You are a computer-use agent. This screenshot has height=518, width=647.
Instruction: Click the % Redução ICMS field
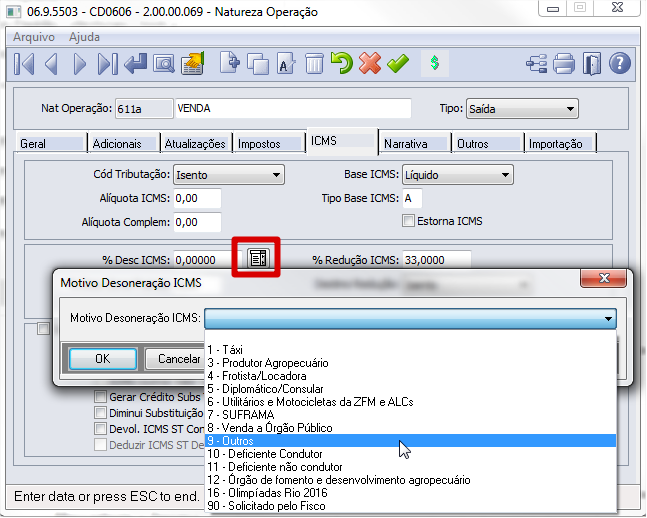tap(437, 260)
